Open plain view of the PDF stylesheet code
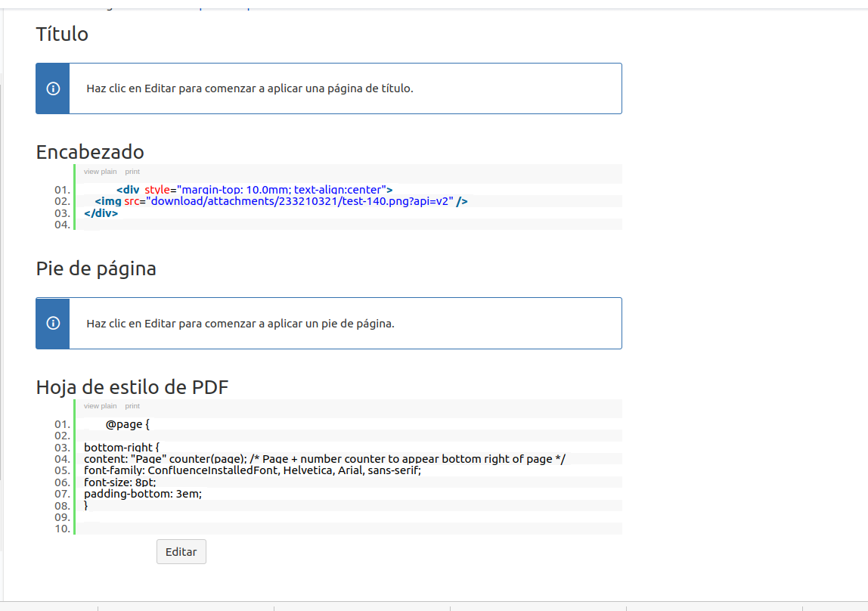Screen dimensions: 868x611 tap(101, 406)
